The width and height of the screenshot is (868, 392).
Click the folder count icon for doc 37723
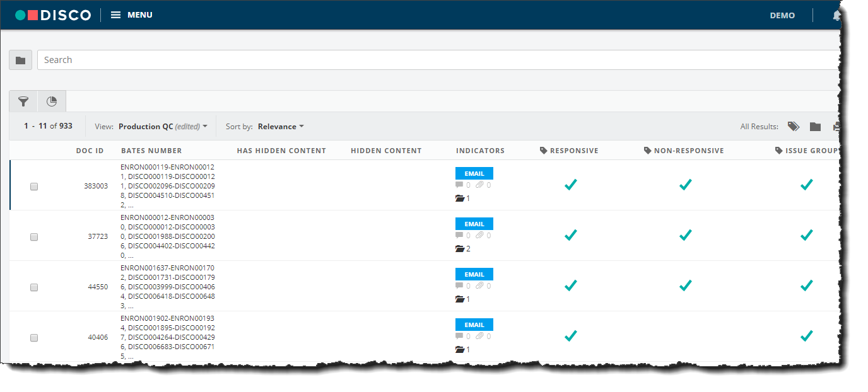459,249
